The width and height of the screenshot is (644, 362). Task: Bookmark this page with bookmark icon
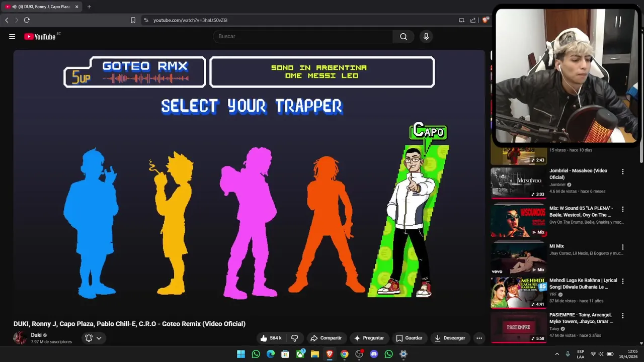point(133,20)
